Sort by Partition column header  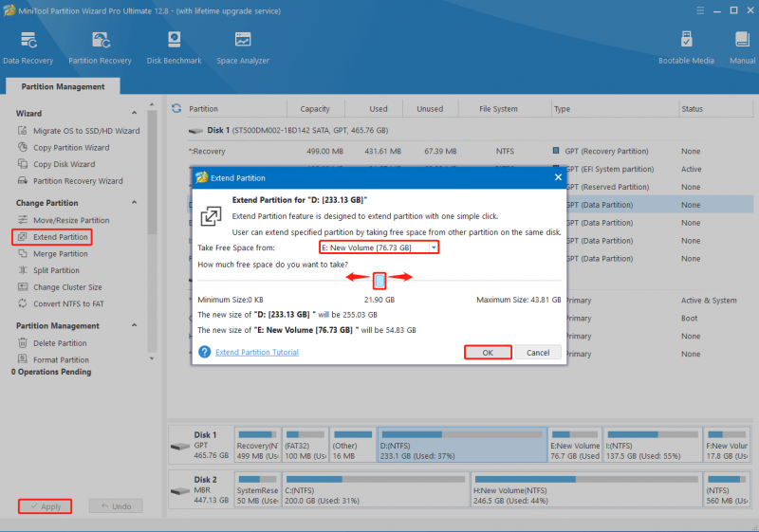235,109
